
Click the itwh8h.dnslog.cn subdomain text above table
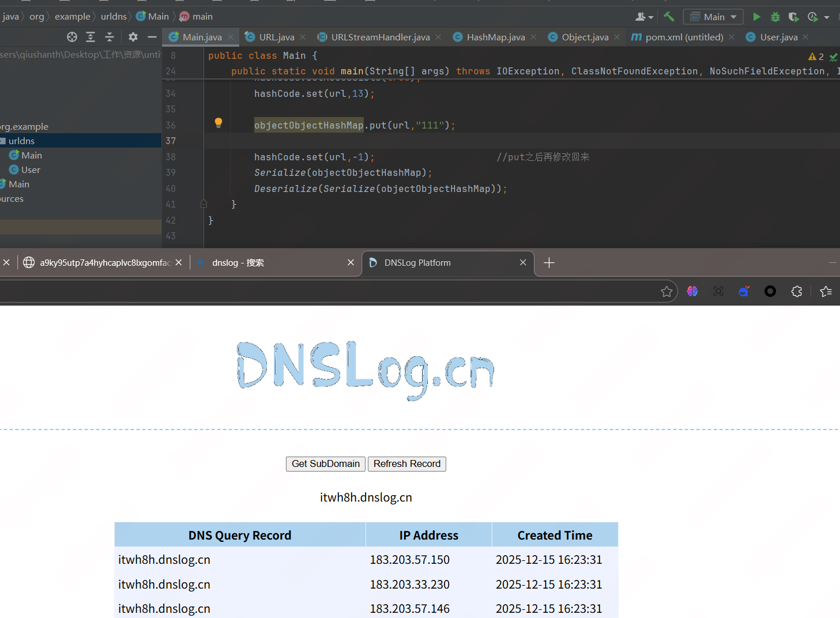pos(366,498)
